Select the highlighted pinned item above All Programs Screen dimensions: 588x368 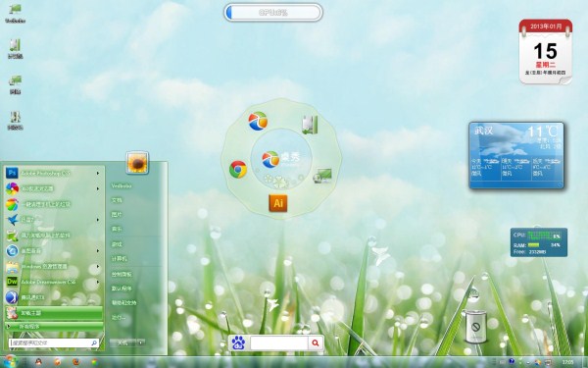tap(53, 312)
